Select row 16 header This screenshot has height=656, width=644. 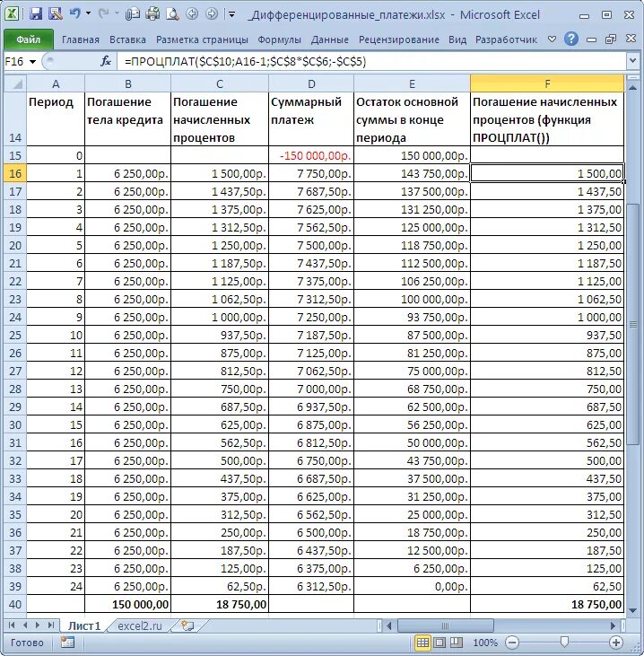pos(15,173)
